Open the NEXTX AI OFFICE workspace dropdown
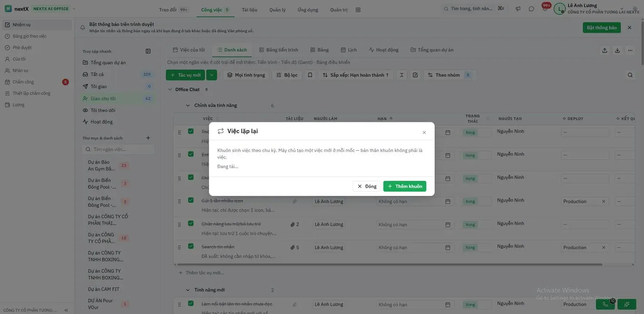 click(x=54, y=9)
